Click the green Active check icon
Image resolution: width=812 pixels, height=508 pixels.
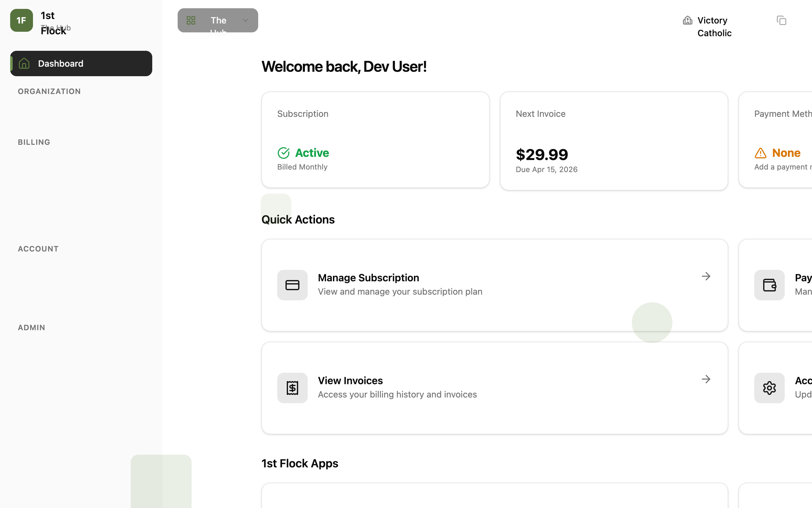[x=284, y=153]
